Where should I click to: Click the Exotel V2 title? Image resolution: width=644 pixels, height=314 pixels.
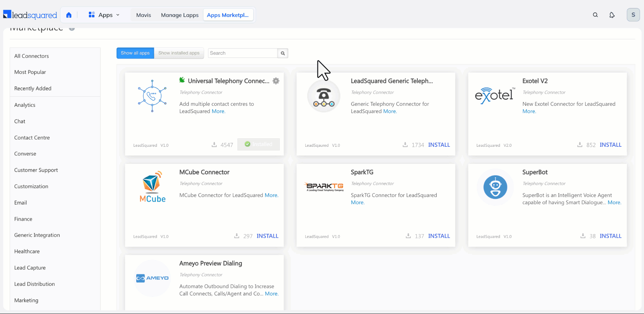click(x=535, y=81)
